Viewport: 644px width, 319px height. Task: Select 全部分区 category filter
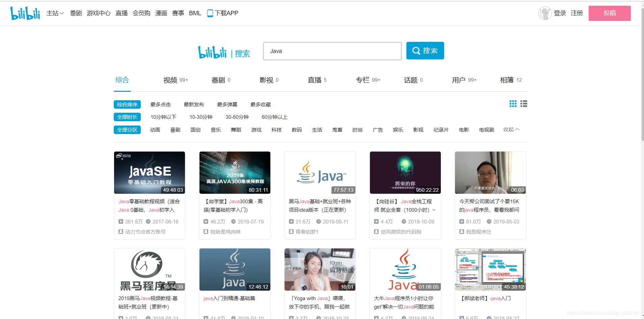pos(127,130)
